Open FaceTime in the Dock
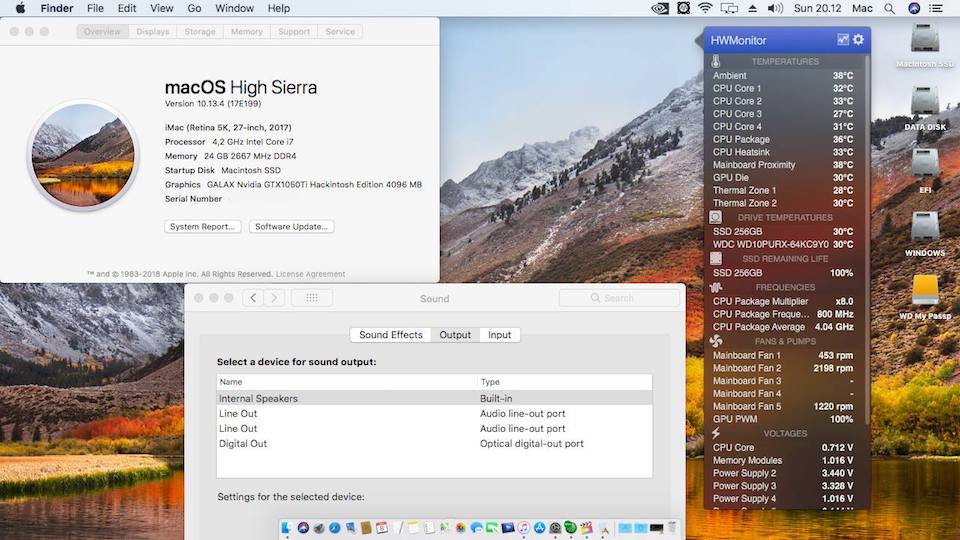 [x=492, y=527]
